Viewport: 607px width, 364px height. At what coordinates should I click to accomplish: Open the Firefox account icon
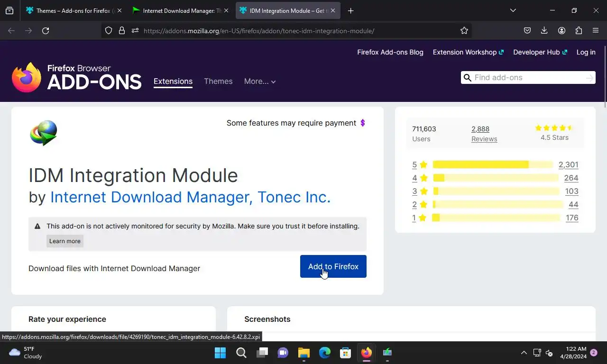pyautogui.click(x=561, y=31)
